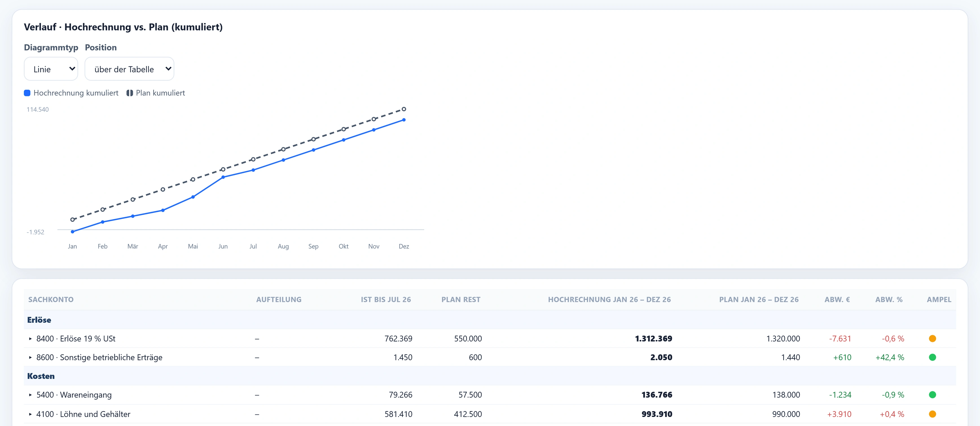Viewport: 980px width, 426px height.
Task: Click the Plan kumuliert legend swatch
Action: tap(130, 93)
